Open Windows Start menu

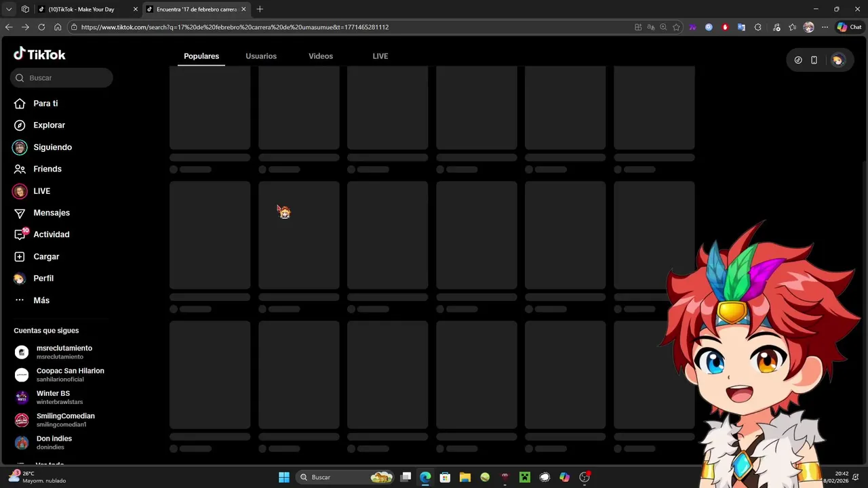click(x=284, y=477)
